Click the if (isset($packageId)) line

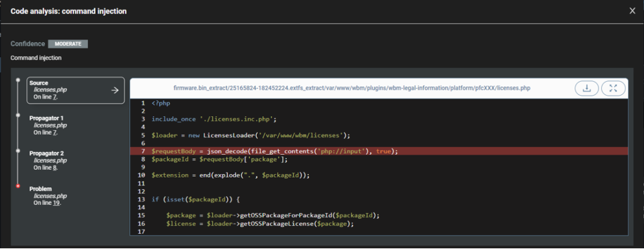tap(195, 199)
